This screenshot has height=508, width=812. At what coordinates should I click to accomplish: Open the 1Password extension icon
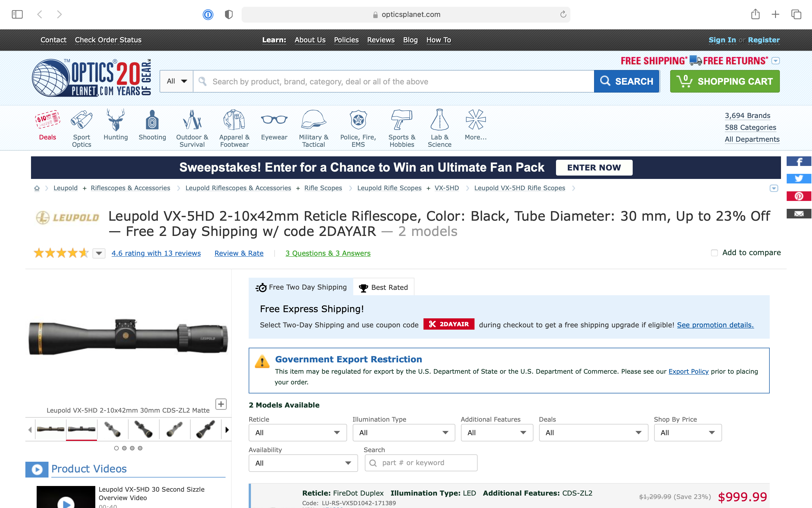208,14
